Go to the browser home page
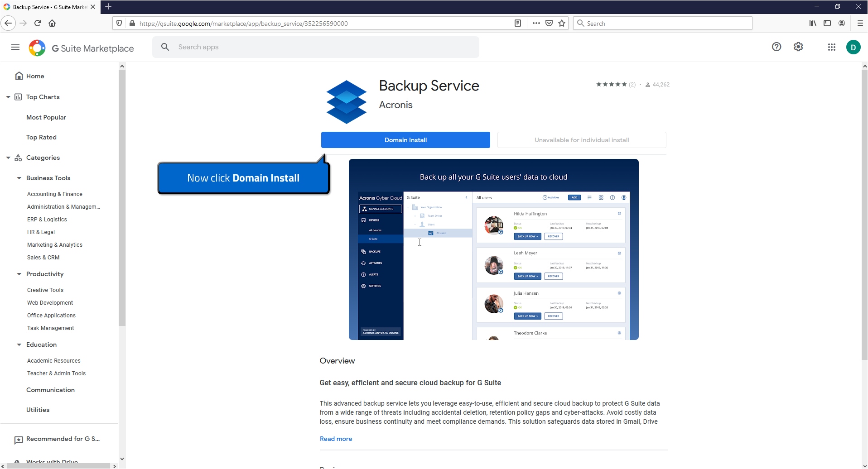 (x=52, y=23)
